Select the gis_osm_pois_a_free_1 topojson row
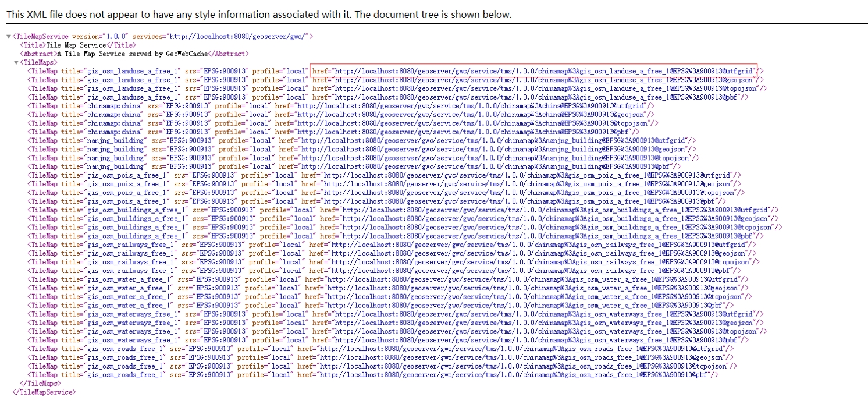 (x=385, y=193)
